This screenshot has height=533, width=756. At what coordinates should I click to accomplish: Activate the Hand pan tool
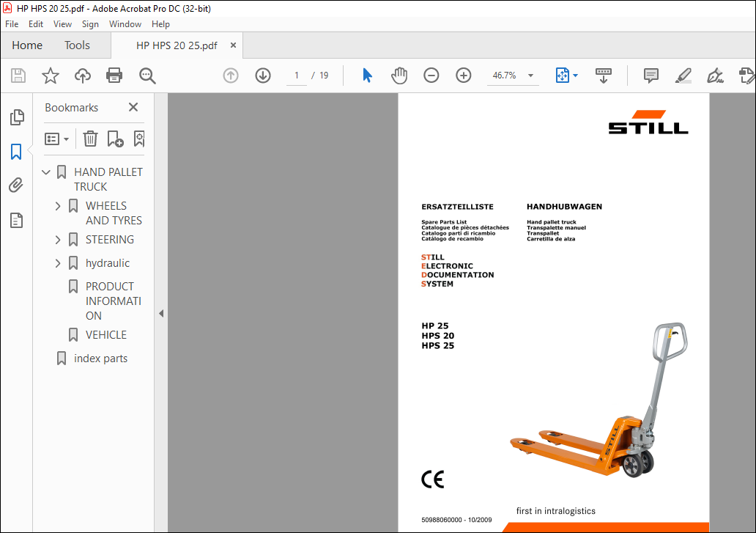click(399, 76)
